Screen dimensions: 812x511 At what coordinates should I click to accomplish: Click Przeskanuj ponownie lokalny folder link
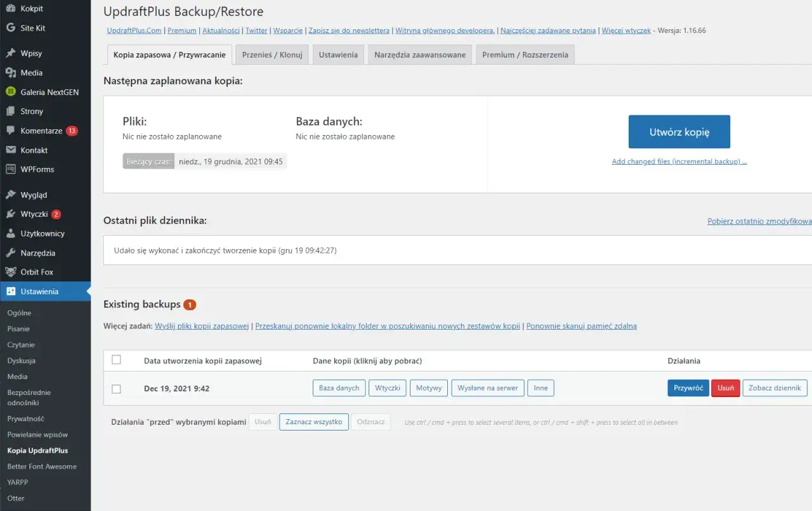(x=388, y=326)
